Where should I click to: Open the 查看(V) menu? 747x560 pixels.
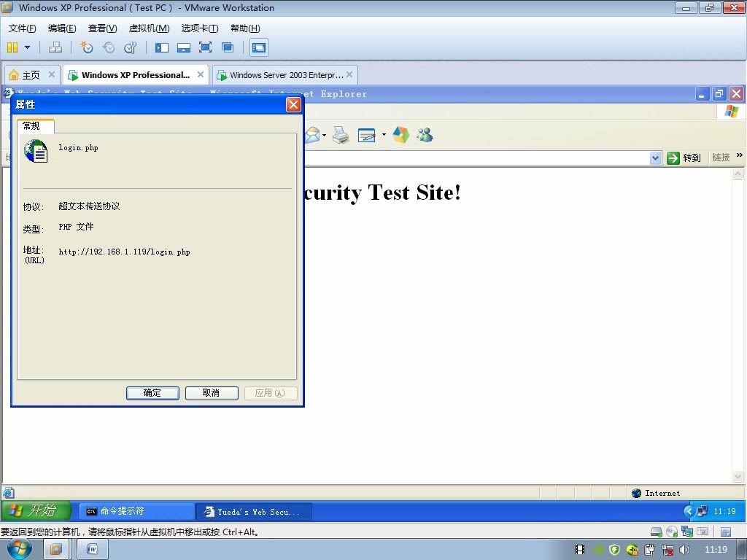102,28
